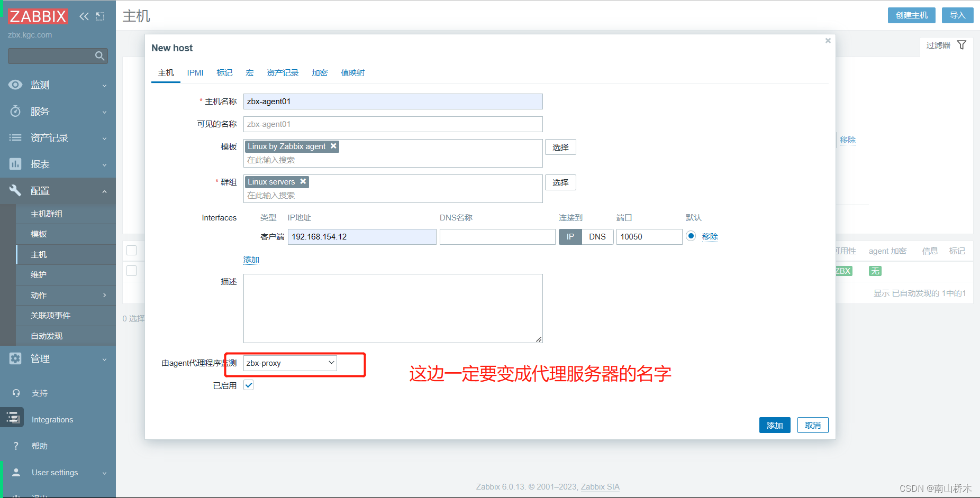Click 支持 support headset icon
Viewport: 980px width, 498px height.
point(16,393)
